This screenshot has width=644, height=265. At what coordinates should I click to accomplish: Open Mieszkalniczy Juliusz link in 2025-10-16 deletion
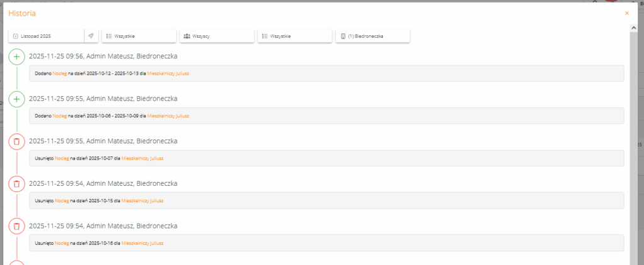pos(143,243)
